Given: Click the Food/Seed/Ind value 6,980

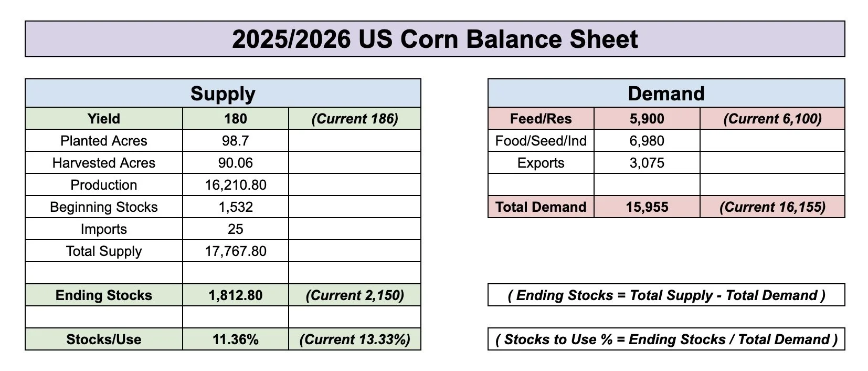Looking at the screenshot, I should coord(647,141).
